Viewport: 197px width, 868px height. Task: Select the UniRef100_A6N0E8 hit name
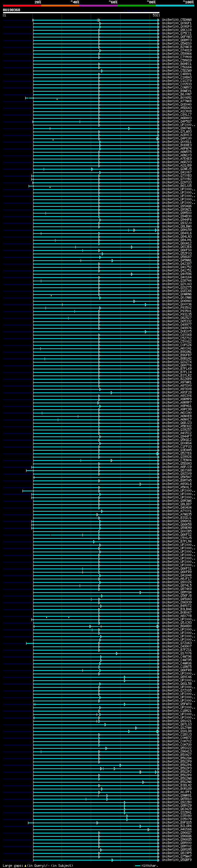coord(177,416)
